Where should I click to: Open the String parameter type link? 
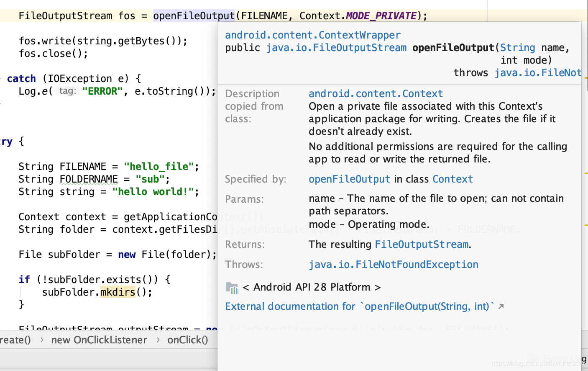[517, 48]
